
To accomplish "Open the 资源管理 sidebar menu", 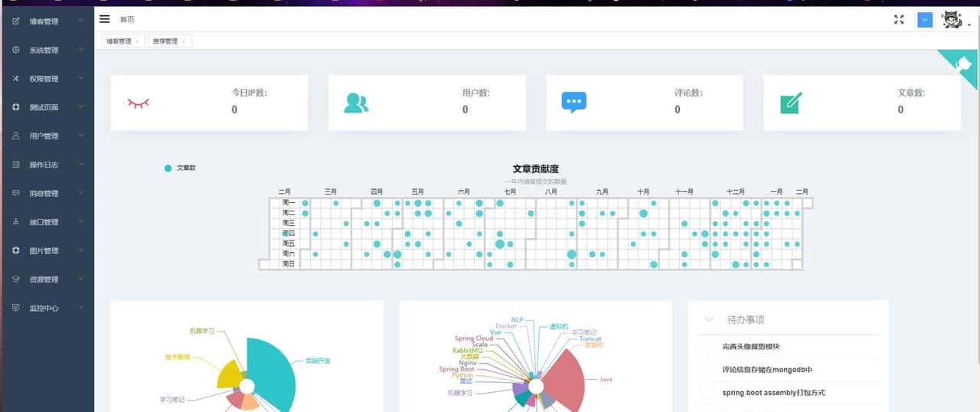I will point(47,280).
